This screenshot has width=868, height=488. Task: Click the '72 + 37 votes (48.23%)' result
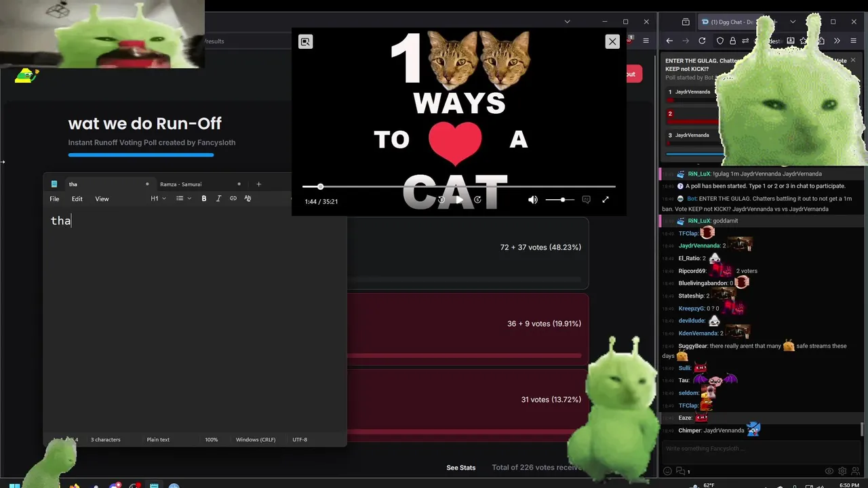coord(540,247)
